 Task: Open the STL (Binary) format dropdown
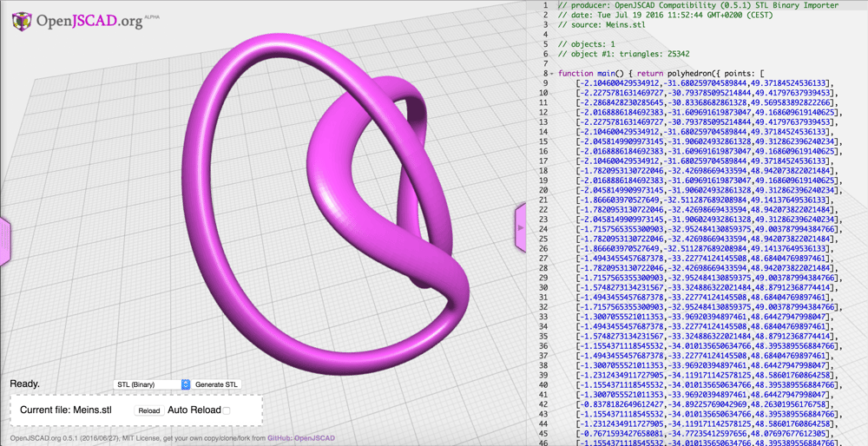point(152,384)
